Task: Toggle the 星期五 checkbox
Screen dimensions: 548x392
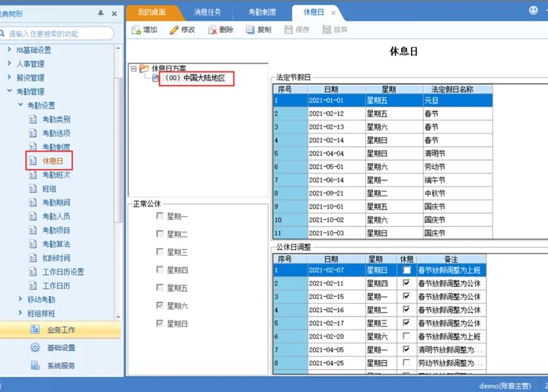Action: [160, 287]
